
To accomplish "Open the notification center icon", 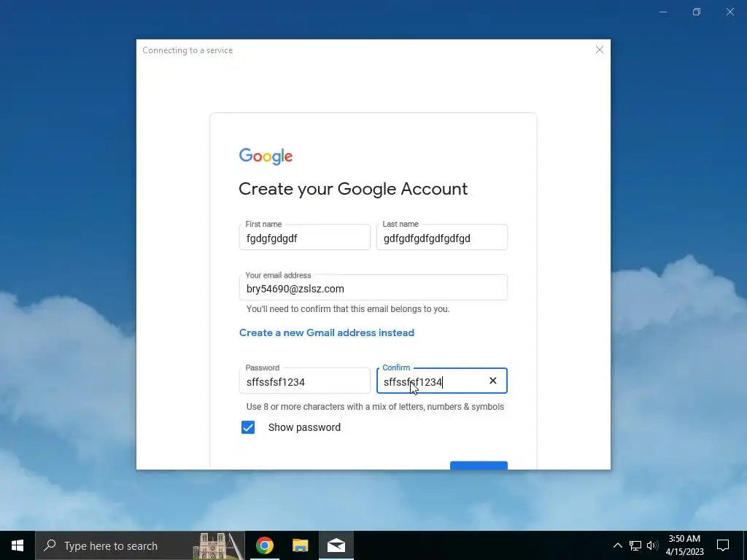I will [x=723, y=545].
